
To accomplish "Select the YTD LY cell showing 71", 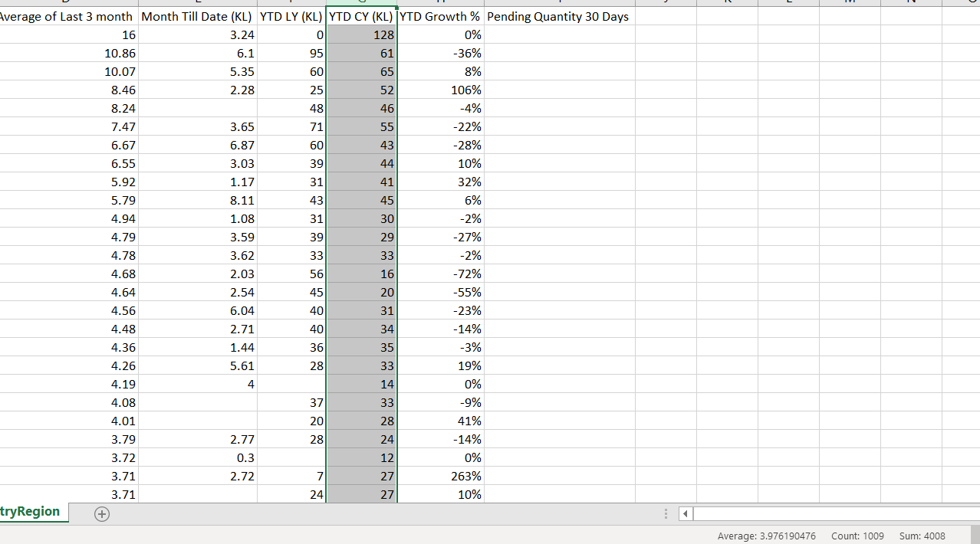I will [x=291, y=126].
